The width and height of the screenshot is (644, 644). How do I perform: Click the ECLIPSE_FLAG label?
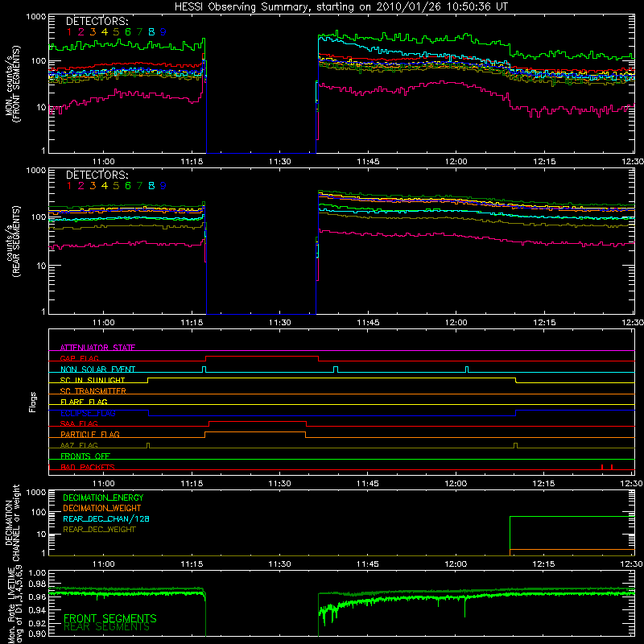pos(89,413)
